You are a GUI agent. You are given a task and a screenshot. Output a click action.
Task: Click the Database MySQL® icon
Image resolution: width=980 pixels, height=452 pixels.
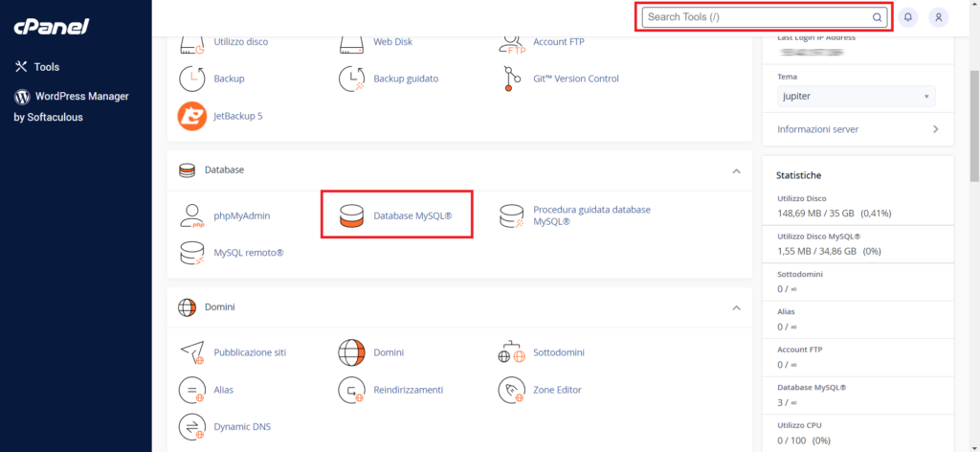tap(351, 215)
